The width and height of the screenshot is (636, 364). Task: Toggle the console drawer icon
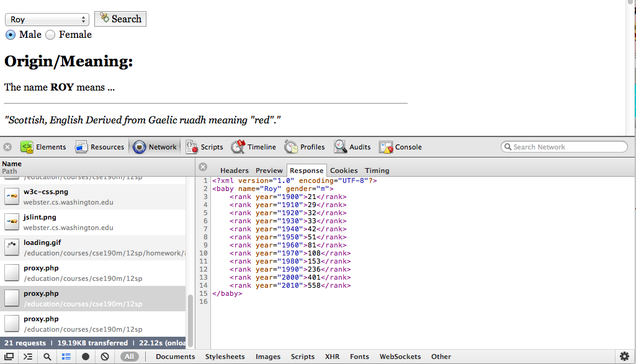click(27, 357)
